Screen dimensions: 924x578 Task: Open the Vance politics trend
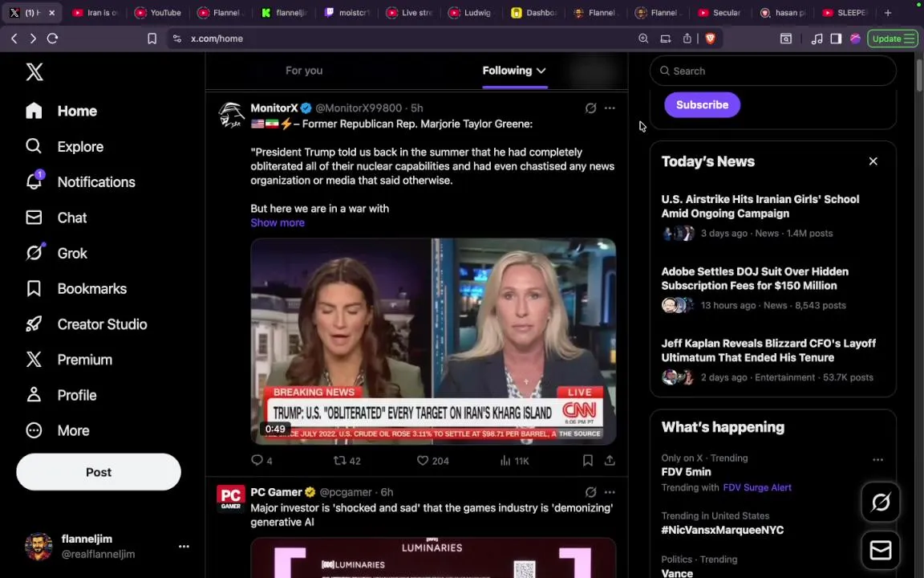coord(677,572)
